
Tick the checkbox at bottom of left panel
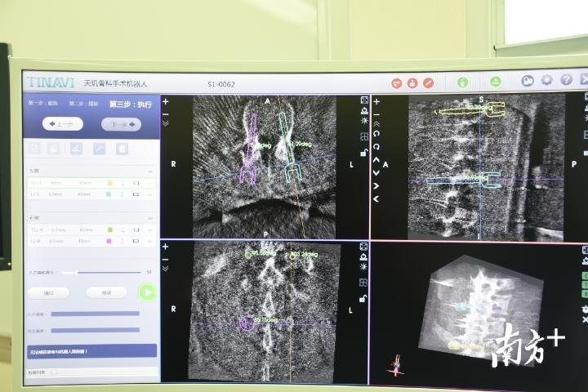56,372
